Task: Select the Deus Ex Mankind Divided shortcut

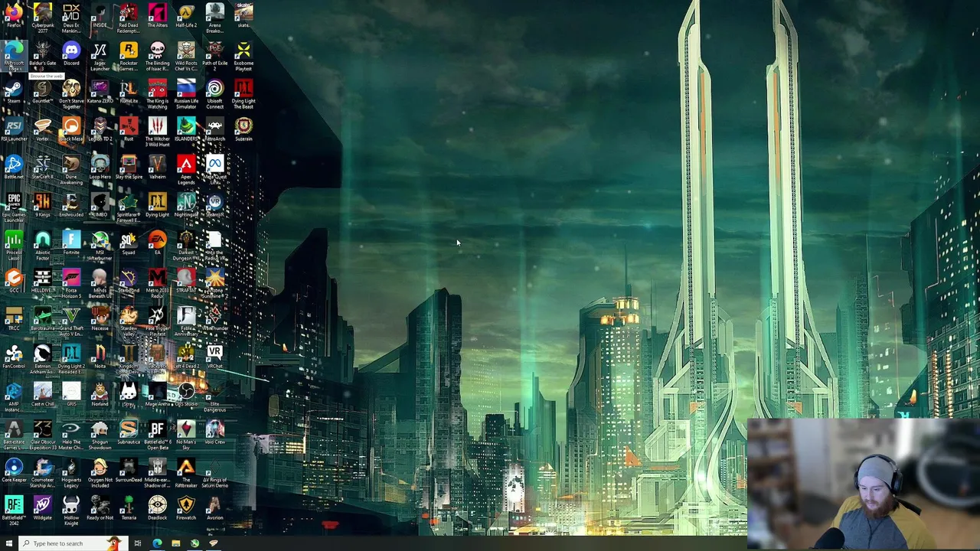Action: 71,17
